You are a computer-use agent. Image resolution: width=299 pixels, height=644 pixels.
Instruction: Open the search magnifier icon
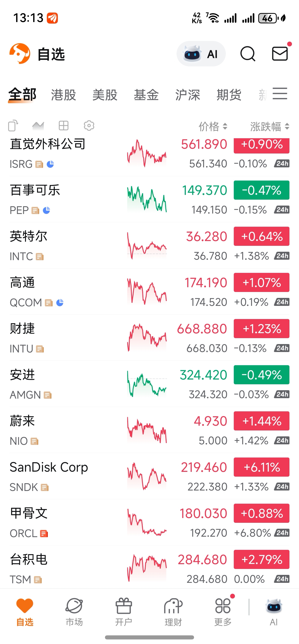(x=248, y=54)
